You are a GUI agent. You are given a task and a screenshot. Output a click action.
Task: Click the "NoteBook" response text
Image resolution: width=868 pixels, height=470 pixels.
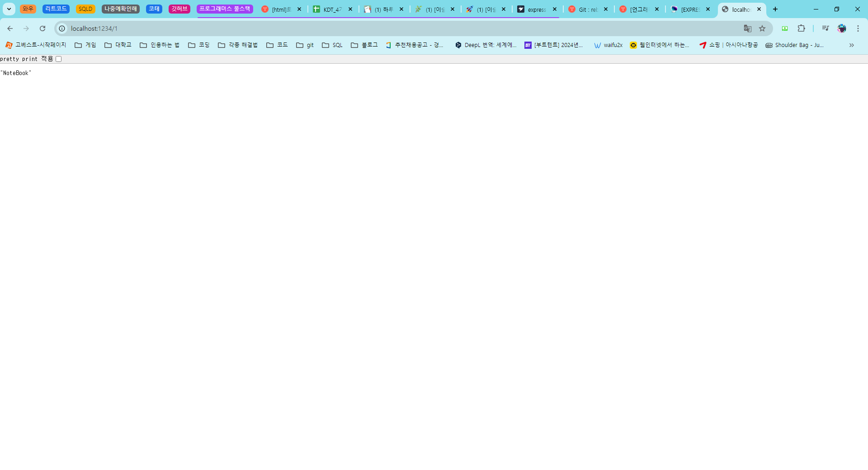(x=16, y=73)
